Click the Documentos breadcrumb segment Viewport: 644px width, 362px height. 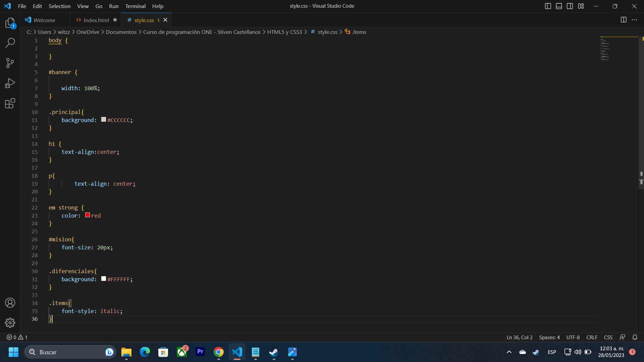[x=121, y=32]
